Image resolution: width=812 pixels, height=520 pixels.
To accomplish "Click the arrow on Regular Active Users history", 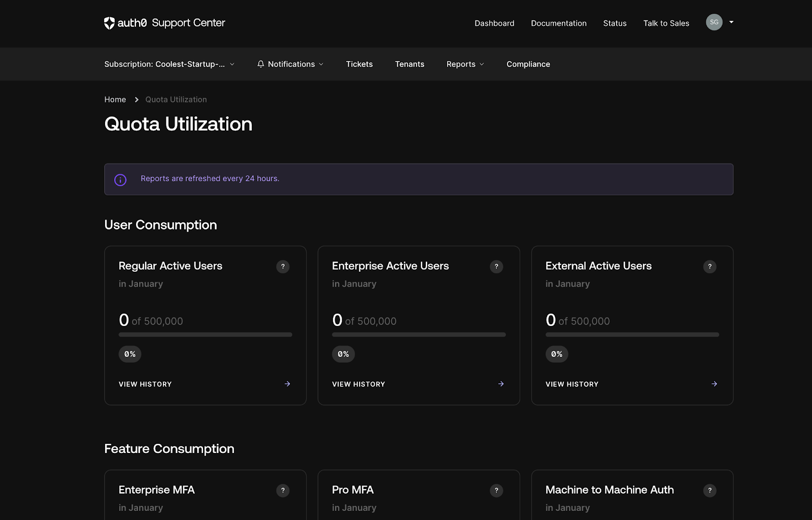I will [x=287, y=384].
